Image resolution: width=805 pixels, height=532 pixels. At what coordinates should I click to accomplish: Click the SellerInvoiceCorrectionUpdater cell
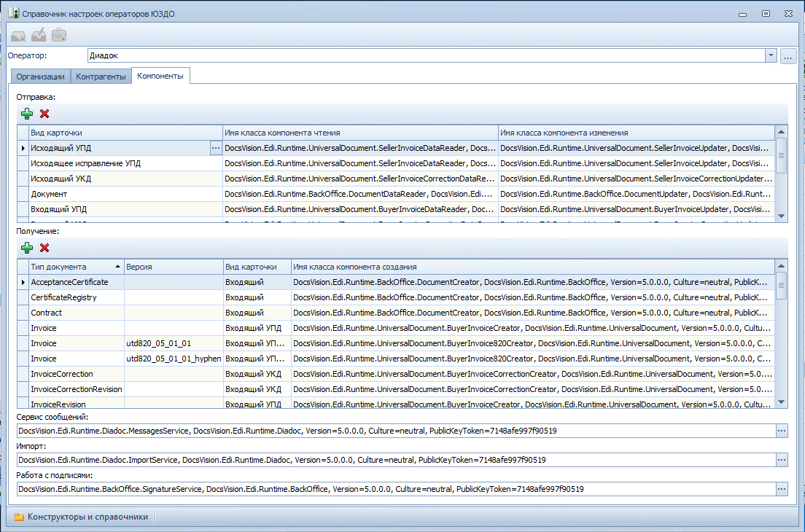coord(636,179)
